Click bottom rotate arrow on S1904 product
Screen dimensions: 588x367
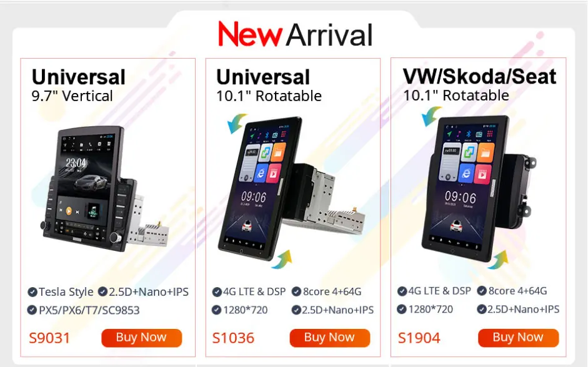[x=498, y=260]
